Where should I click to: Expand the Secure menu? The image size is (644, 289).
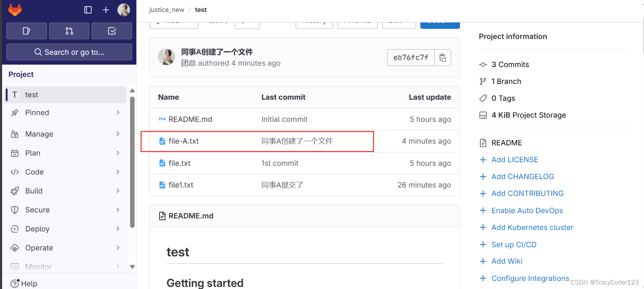66,210
